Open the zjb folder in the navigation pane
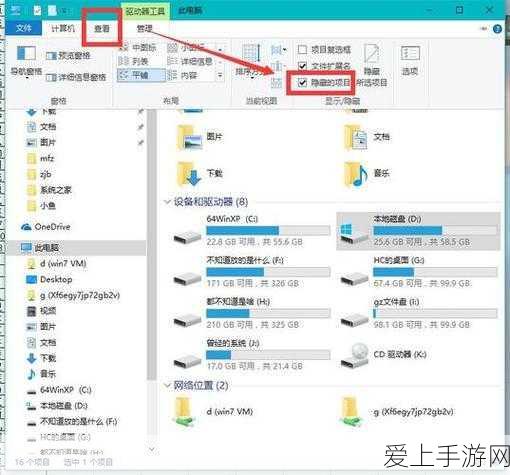Screen dimensions: 510x475 click(x=39, y=174)
